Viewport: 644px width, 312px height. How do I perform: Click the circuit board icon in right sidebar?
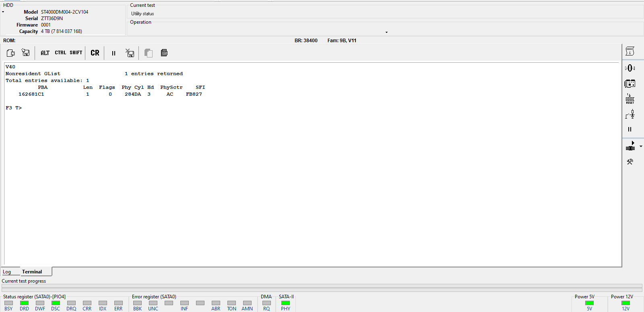[630, 84]
